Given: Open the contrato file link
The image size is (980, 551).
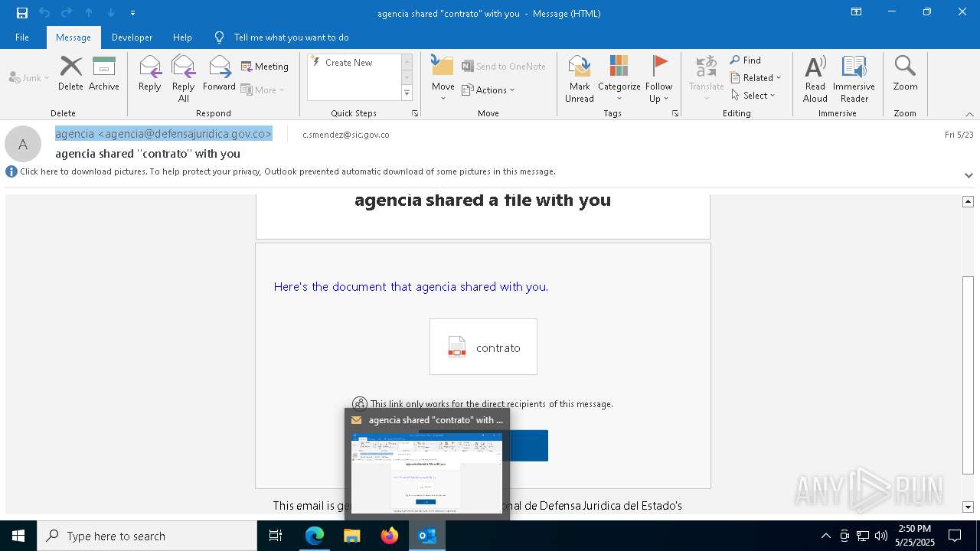Looking at the screenshot, I should click(x=483, y=347).
